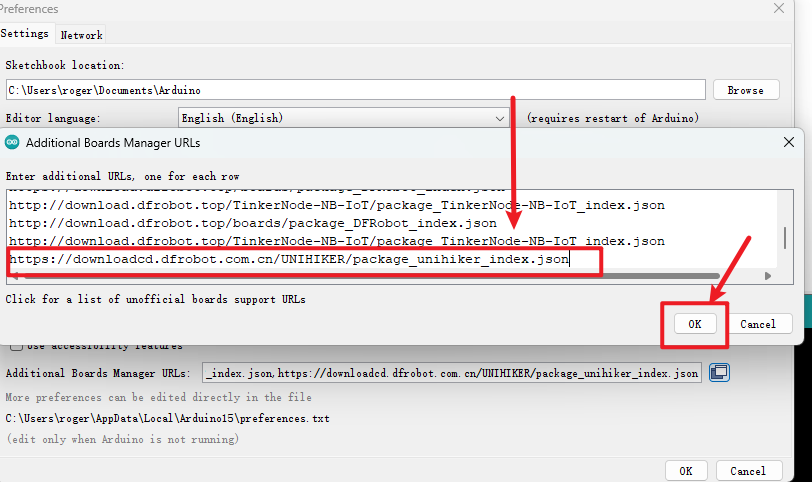This screenshot has height=482, width=812.
Task: Open the URL editor icon beside the URLs field
Action: click(719, 373)
